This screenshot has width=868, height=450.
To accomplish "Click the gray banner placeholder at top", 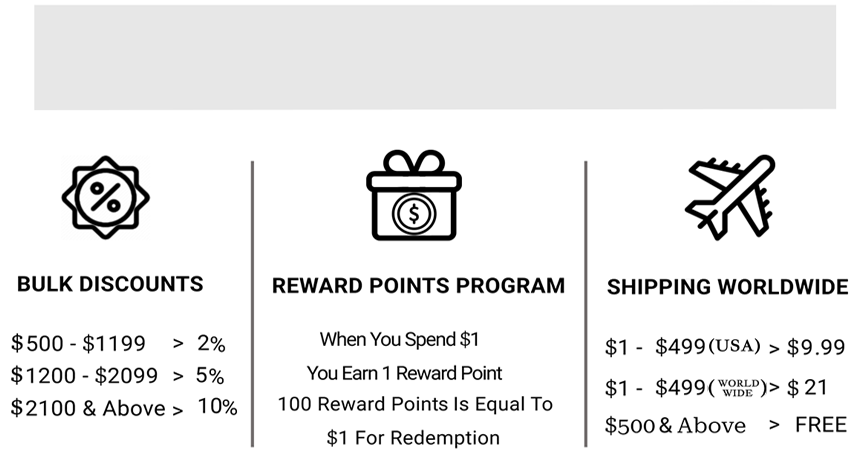I will (x=435, y=58).
